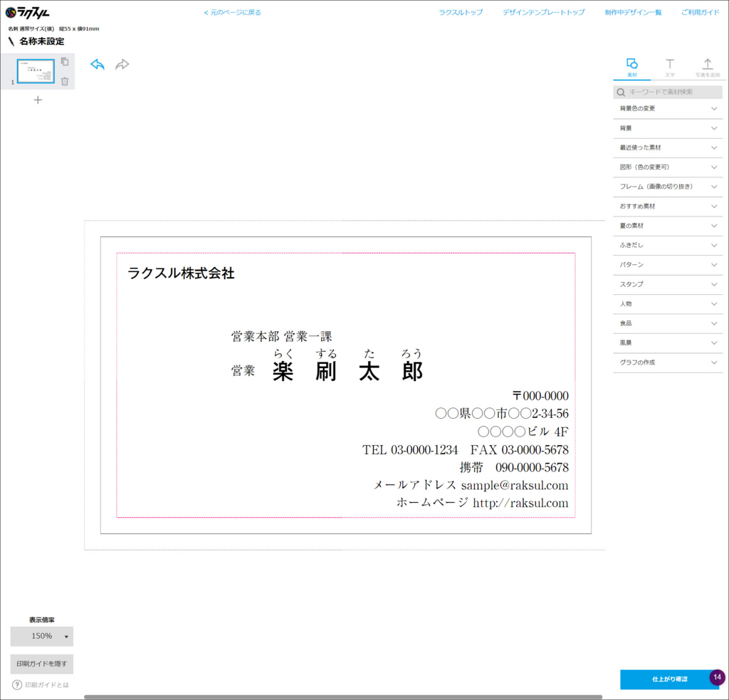Select the name 楽刷太郎 on card
The image size is (729, 700).
pyautogui.click(x=347, y=371)
